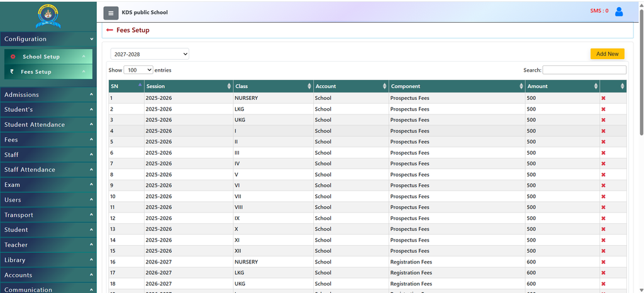
Task: Click the SMS : 0 indicator
Action: point(599,11)
